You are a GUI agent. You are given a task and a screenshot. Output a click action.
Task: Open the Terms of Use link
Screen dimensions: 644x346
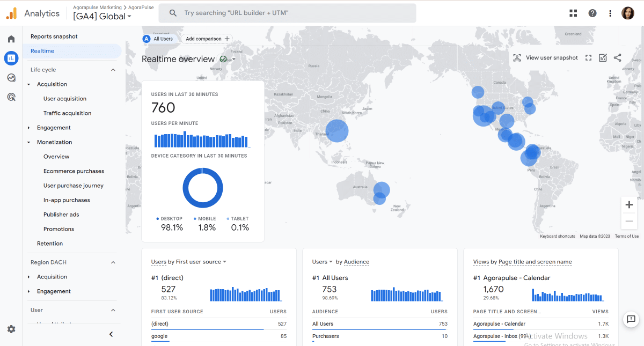click(627, 237)
